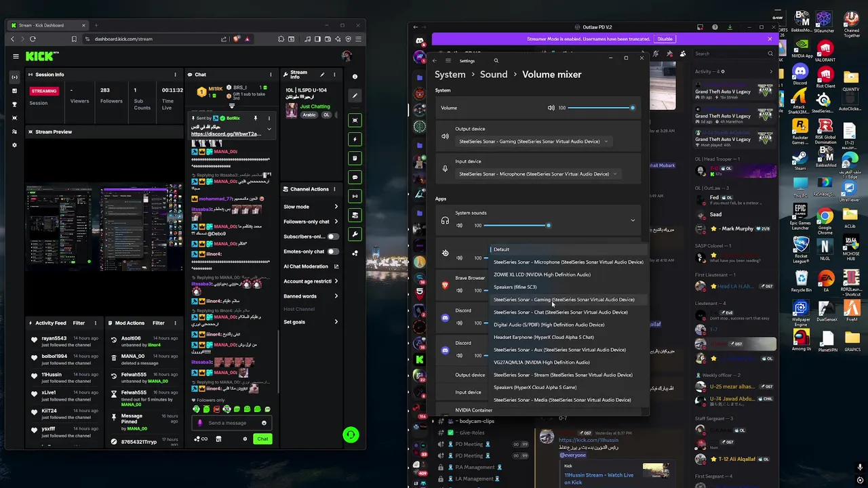Viewport: 868px width, 488px height.
Task: Open the Kick hamburger menu
Action: pyautogui.click(x=16, y=56)
